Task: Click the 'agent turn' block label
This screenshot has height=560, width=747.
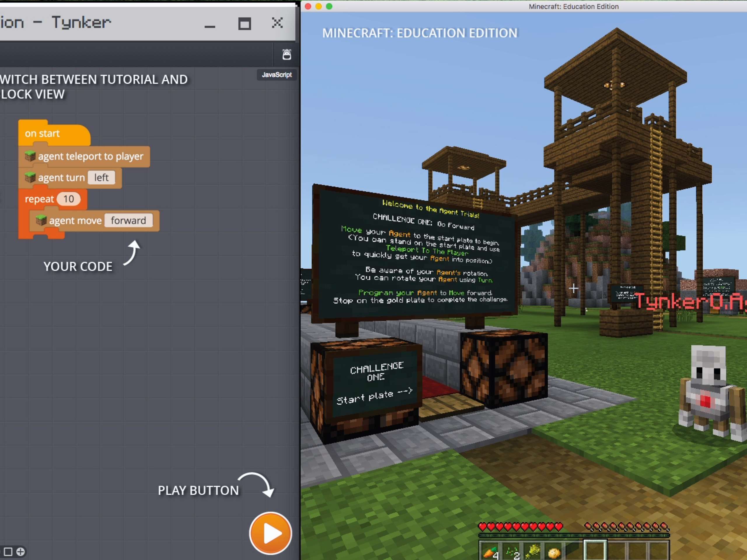Action: tap(62, 178)
